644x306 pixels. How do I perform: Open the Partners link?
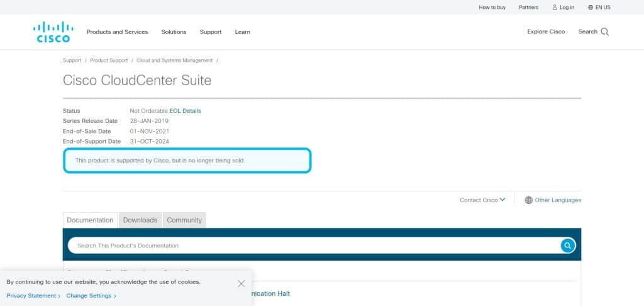pyautogui.click(x=528, y=8)
